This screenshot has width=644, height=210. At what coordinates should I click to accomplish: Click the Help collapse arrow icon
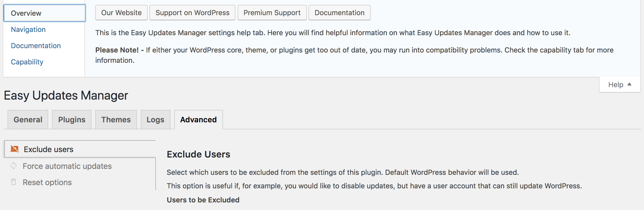click(629, 84)
